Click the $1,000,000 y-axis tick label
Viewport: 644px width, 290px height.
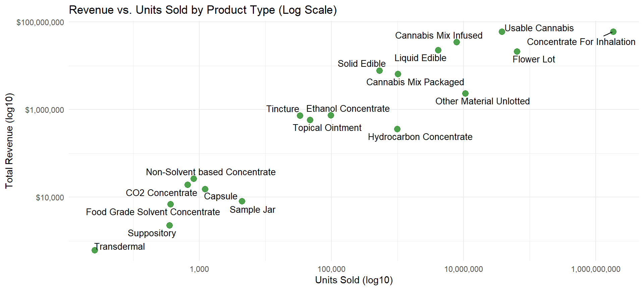(45, 110)
